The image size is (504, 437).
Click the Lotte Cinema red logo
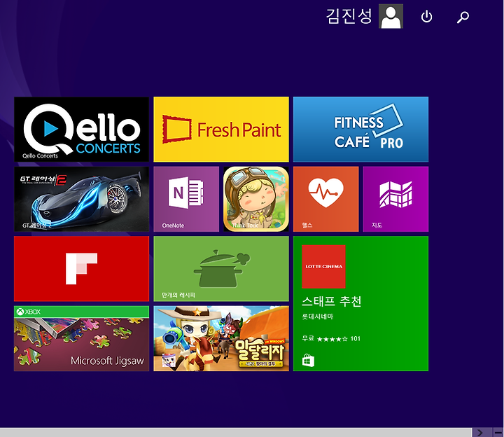tap(323, 267)
